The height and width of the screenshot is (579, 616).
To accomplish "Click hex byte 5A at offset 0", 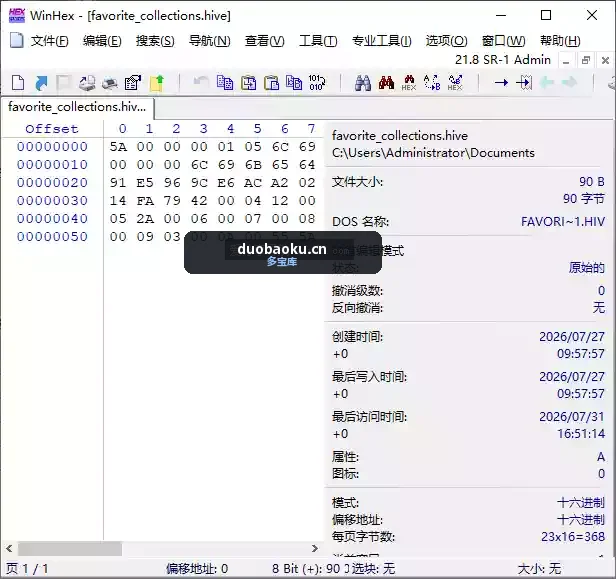I will (x=118, y=147).
